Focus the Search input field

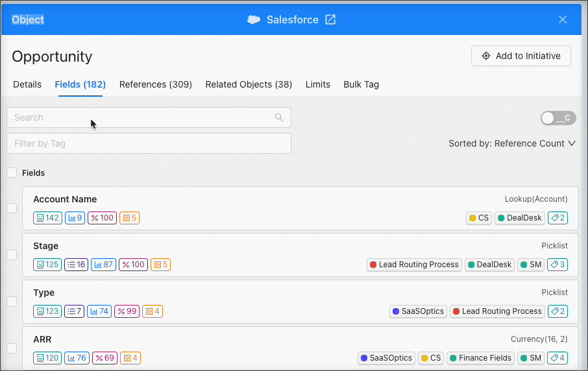click(149, 117)
